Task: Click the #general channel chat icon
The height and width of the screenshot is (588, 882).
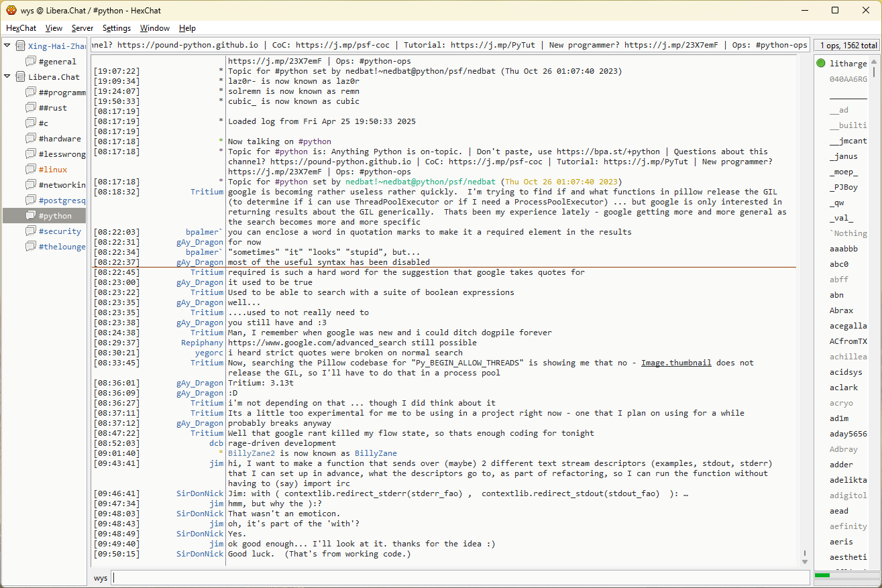Action: pyautogui.click(x=31, y=62)
